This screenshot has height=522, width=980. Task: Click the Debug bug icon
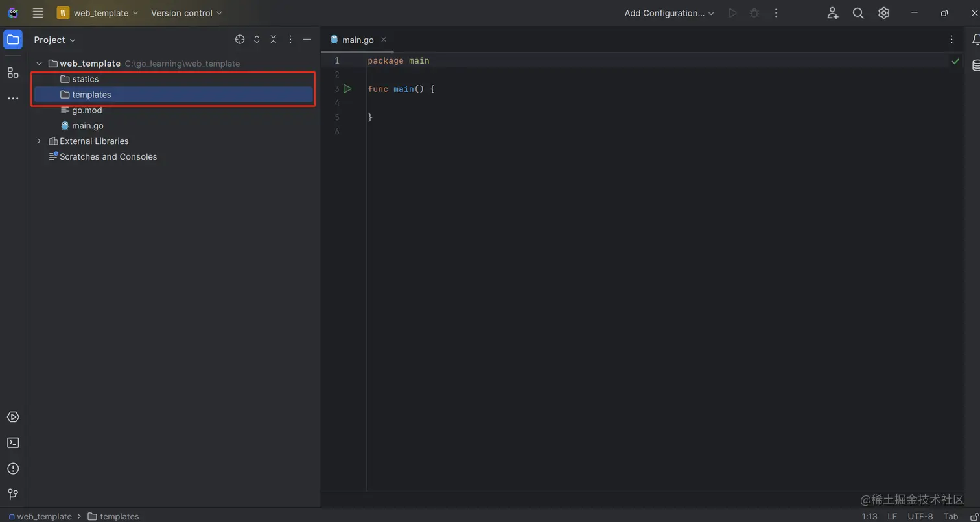(754, 13)
